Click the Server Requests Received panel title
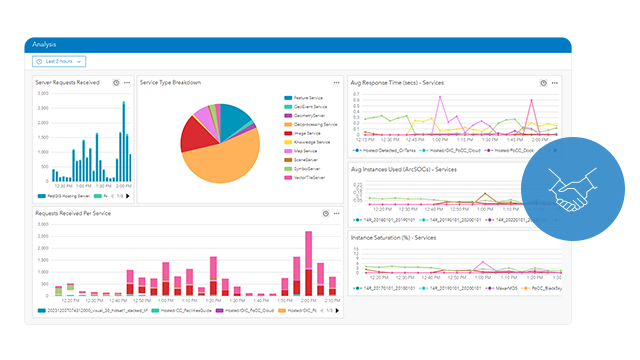 click(x=67, y=82)
